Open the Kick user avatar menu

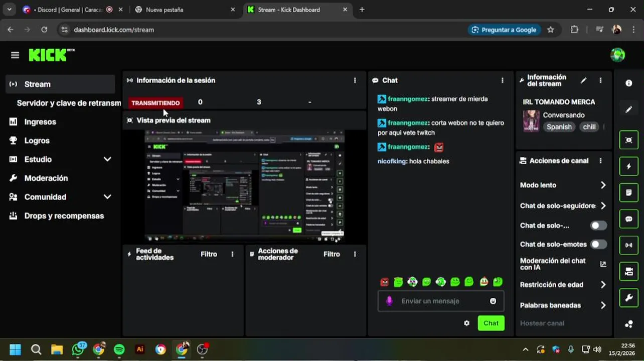tap(617, 55)
